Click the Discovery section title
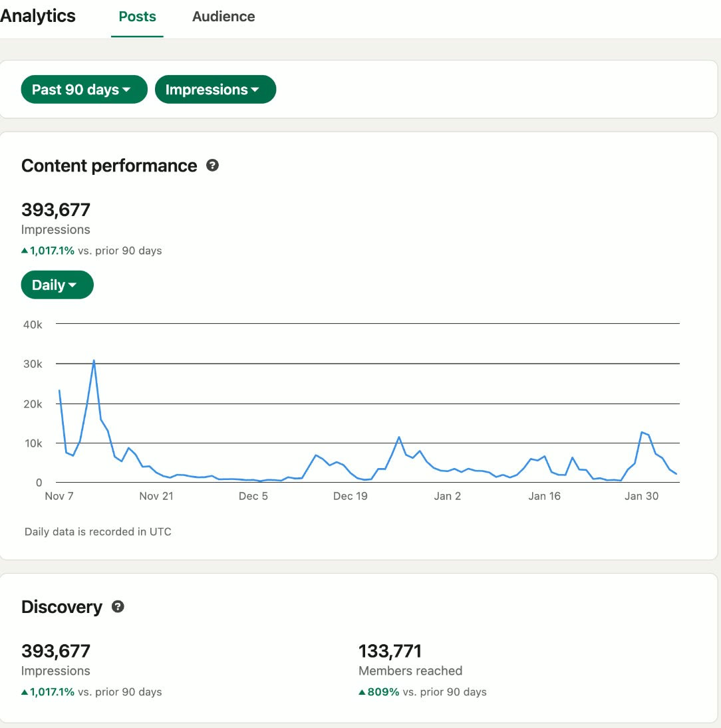 click(62, 607)
